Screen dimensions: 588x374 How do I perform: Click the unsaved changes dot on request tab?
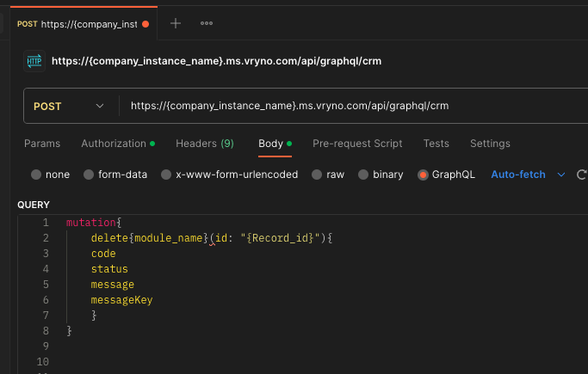145,24
